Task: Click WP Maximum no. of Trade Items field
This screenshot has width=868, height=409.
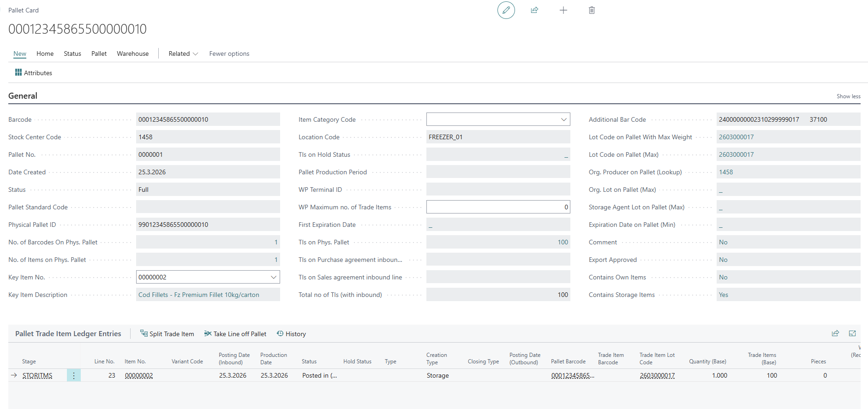Action: (x=498, y=207)
